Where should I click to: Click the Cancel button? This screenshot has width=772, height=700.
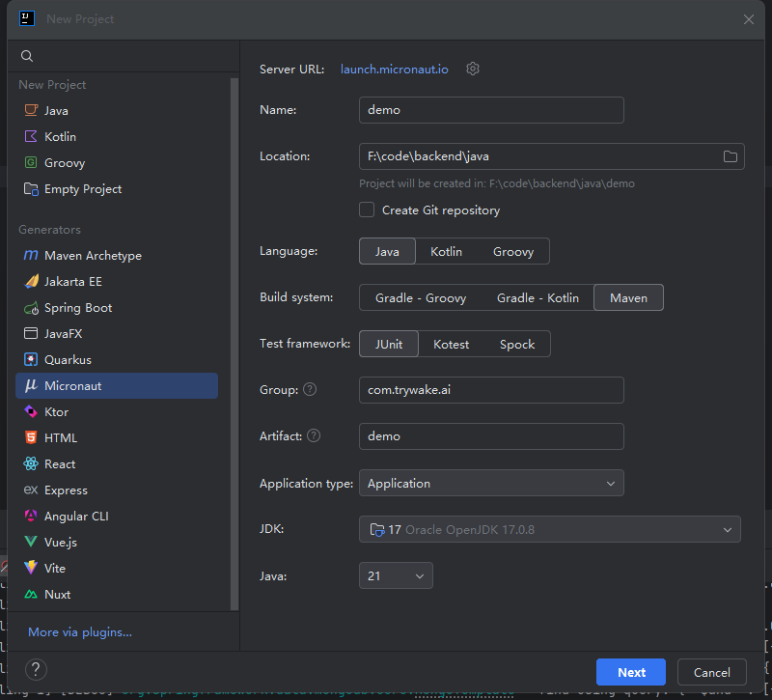tap(711, 672)
